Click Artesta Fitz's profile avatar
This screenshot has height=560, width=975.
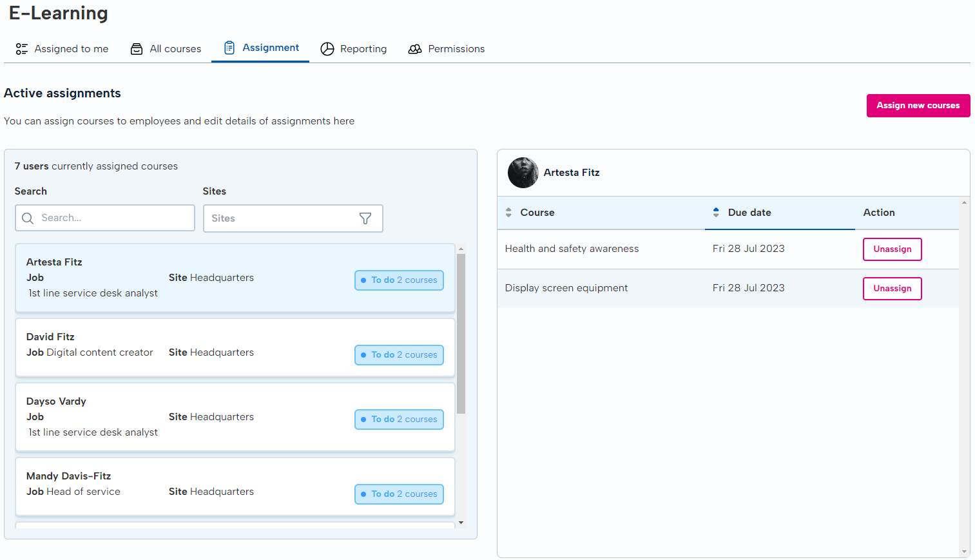pos(523,173)
